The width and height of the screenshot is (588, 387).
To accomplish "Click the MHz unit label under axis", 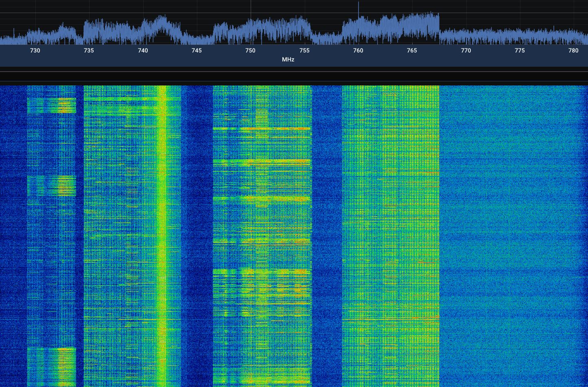I will pyautogui.click(x=288, y=59).
